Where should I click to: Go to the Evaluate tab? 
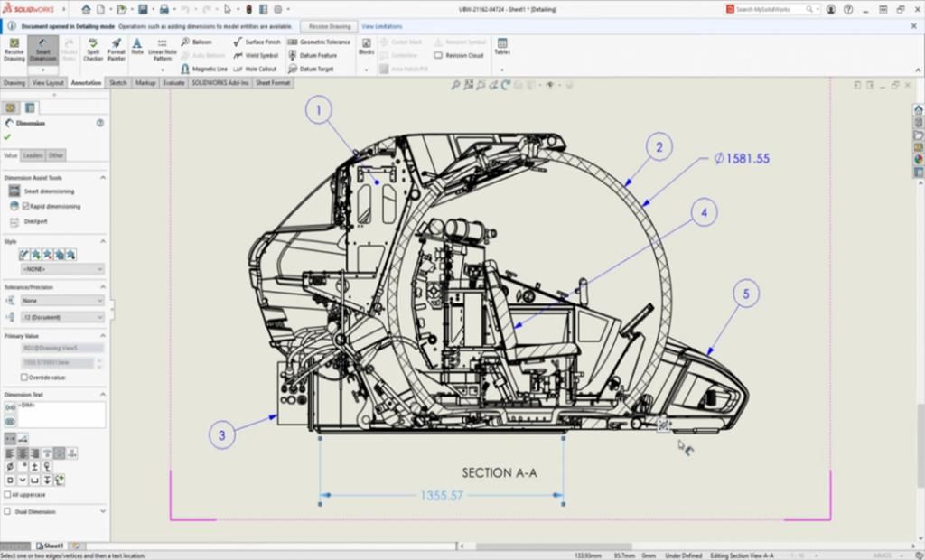tap(173, 82)
